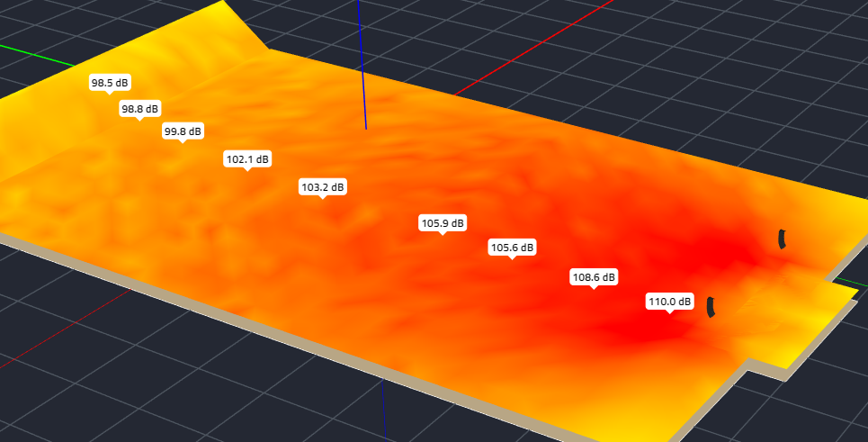
Task: Select the 105.6 dB measurement label
Action: [512, 247]
